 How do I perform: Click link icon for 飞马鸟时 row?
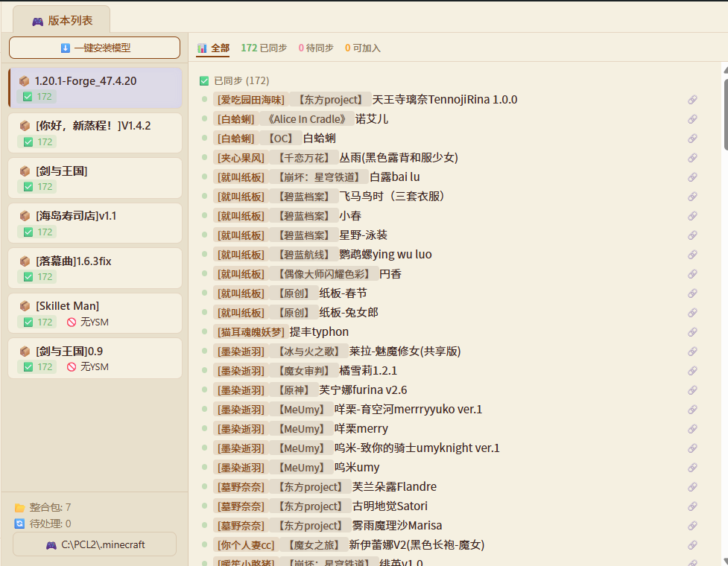click(692, 197)
